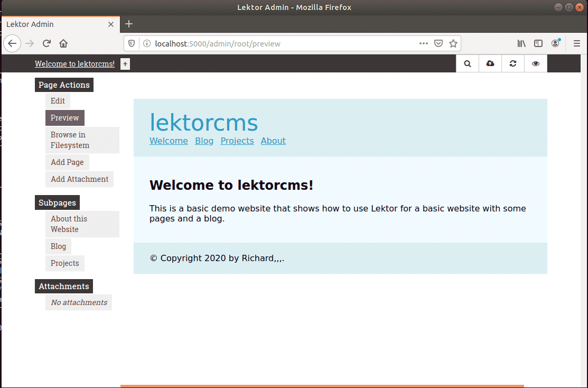The image size is (588, 388).
Task: Open full preview via the eye icon
Action: pos(535,63)
